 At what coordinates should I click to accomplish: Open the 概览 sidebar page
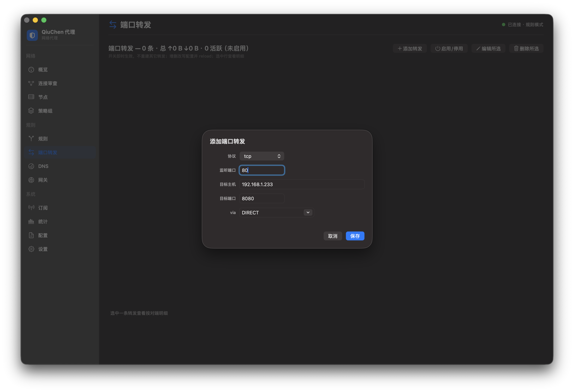(x=60, y=70)
